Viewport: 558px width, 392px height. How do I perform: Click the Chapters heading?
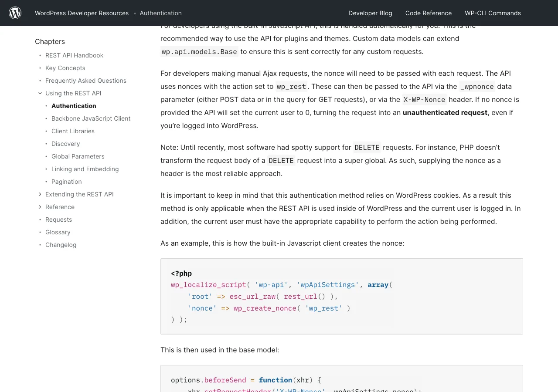[x=50, y=41]
